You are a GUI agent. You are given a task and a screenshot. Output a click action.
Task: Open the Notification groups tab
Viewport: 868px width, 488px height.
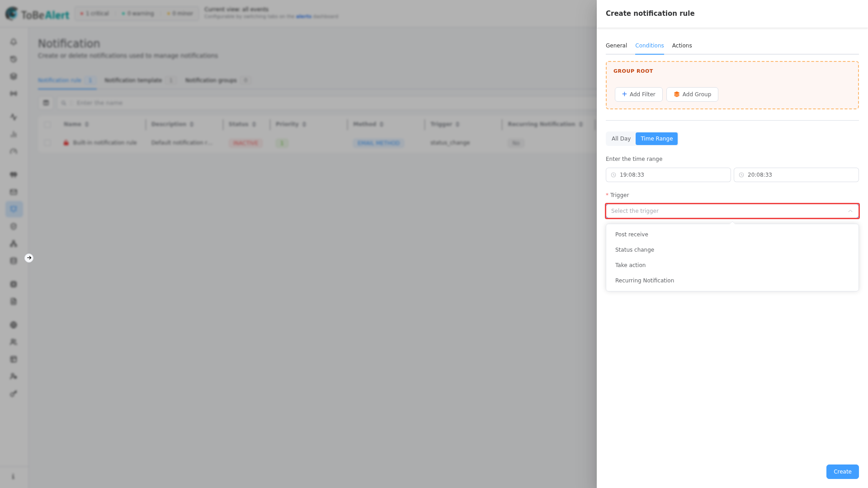pos(217,80)
